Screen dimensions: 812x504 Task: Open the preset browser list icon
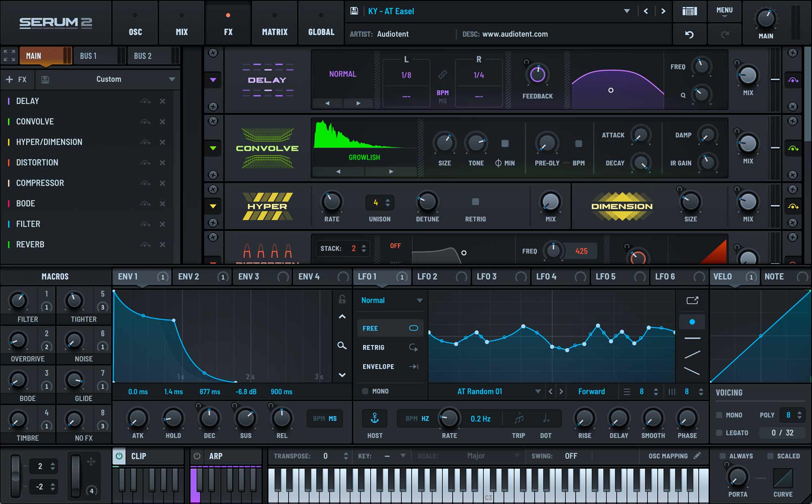point(689,11)
